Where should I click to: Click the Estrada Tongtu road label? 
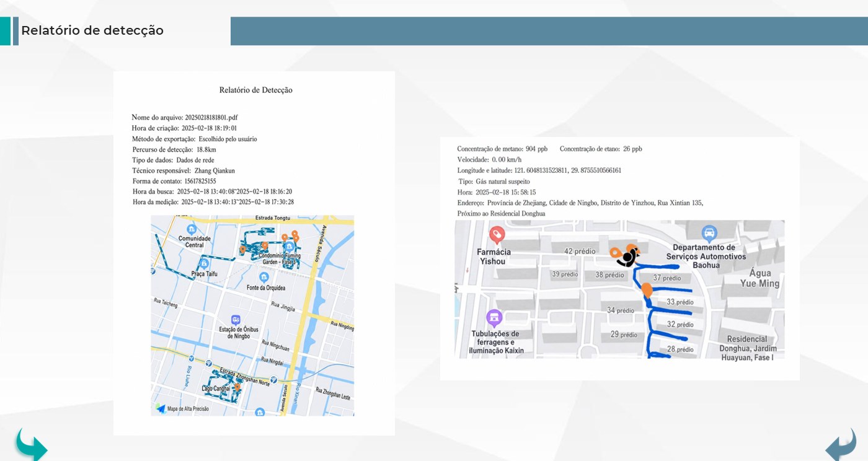pyautogui.click(x=273, y=218)
